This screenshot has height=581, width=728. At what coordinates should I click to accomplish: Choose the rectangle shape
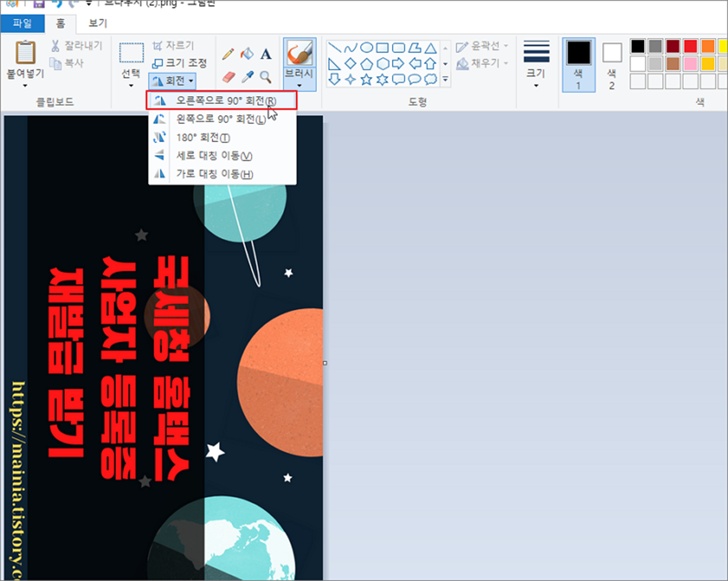[x=382, y=48]
